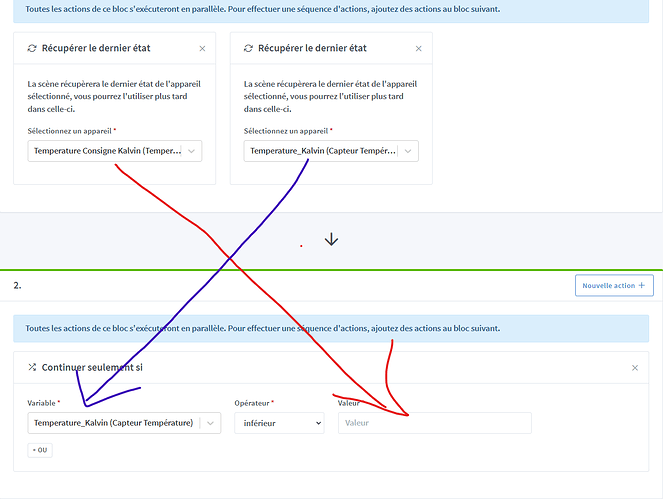Close the second "Récupérer le dernier état" card
Image resolution: width=663 pixels, height=499 pixels.
click(x=418, y=48)
